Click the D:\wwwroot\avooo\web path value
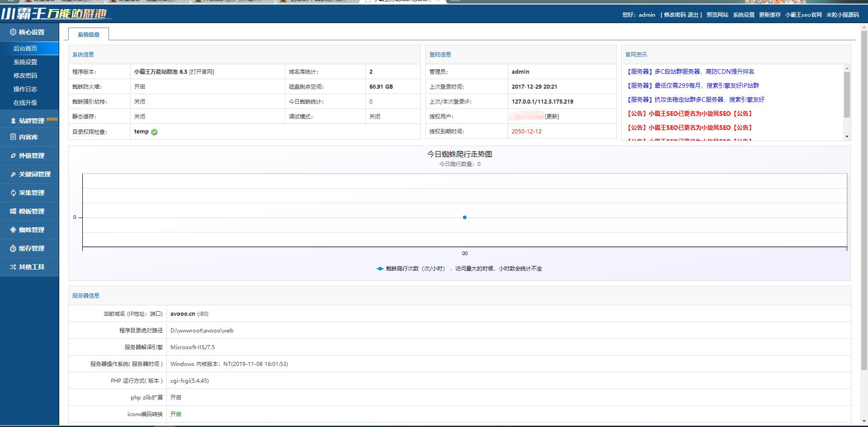Viewport: 868px width, 427px height. pyautogui.click(x=202, y=331)
